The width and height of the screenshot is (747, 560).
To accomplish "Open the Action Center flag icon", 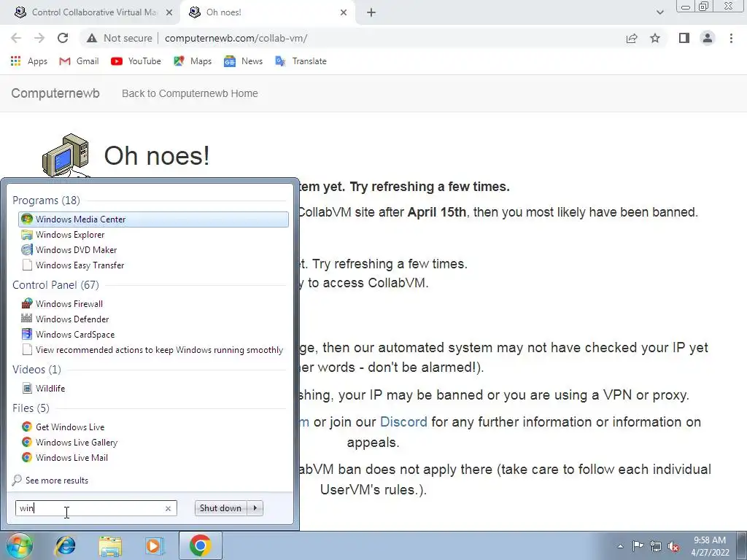I will (x=638, y=546).
